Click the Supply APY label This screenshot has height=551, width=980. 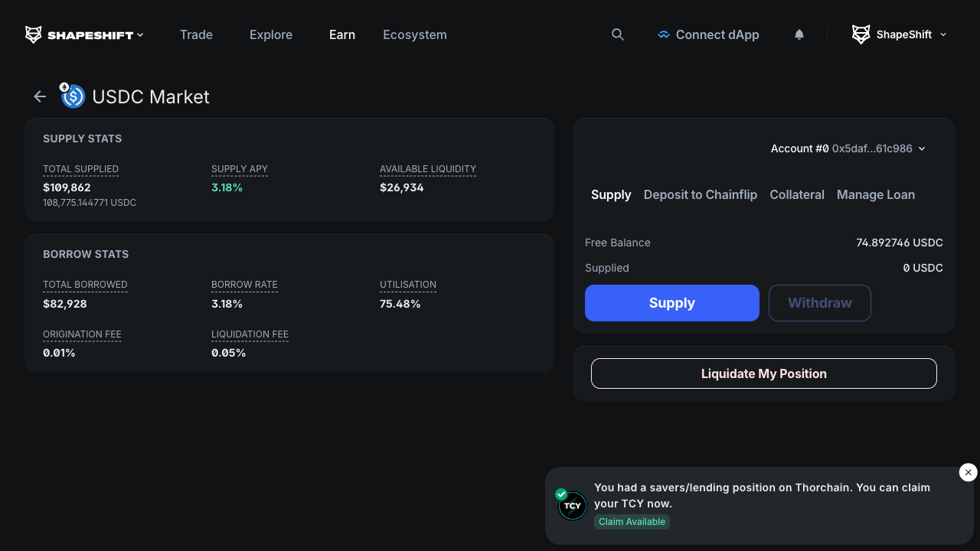click(239, 169)
